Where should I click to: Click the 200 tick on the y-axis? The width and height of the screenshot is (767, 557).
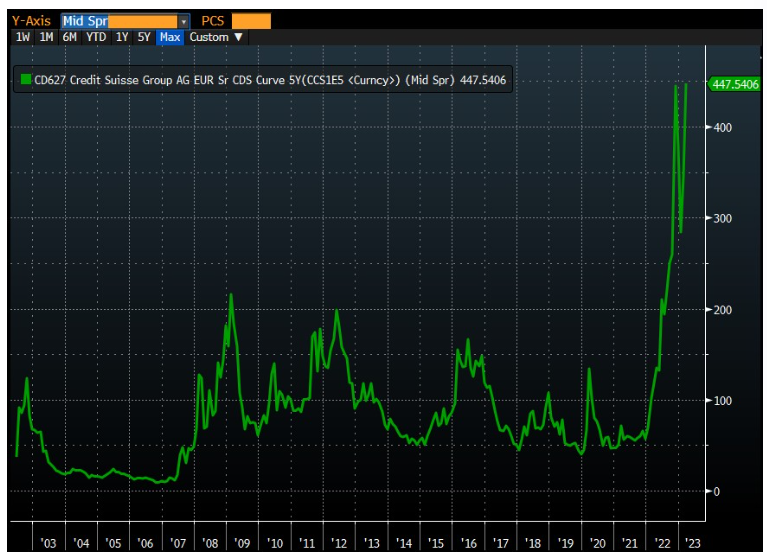(x=723, y=309)
